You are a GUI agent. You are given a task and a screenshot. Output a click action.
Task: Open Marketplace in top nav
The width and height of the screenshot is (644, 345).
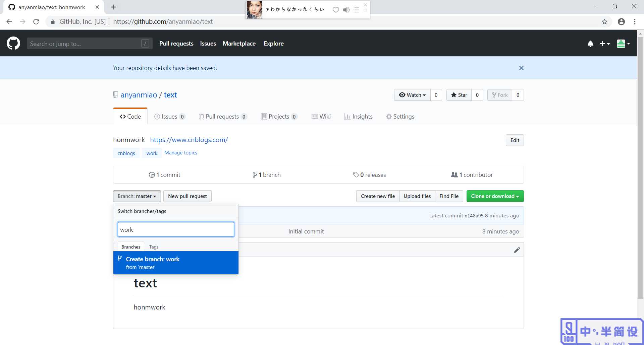click(239, 44)
